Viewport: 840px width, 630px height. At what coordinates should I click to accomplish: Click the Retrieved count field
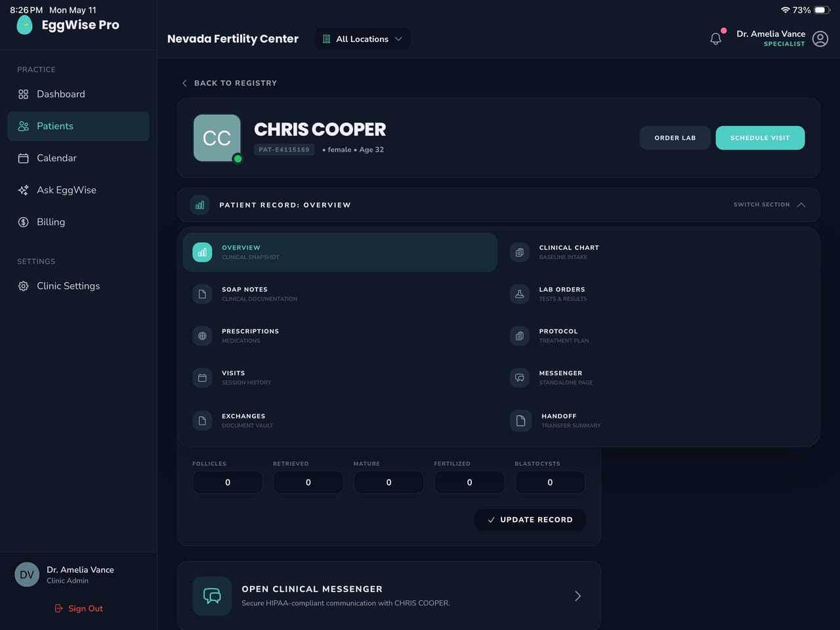click(308, 482)
